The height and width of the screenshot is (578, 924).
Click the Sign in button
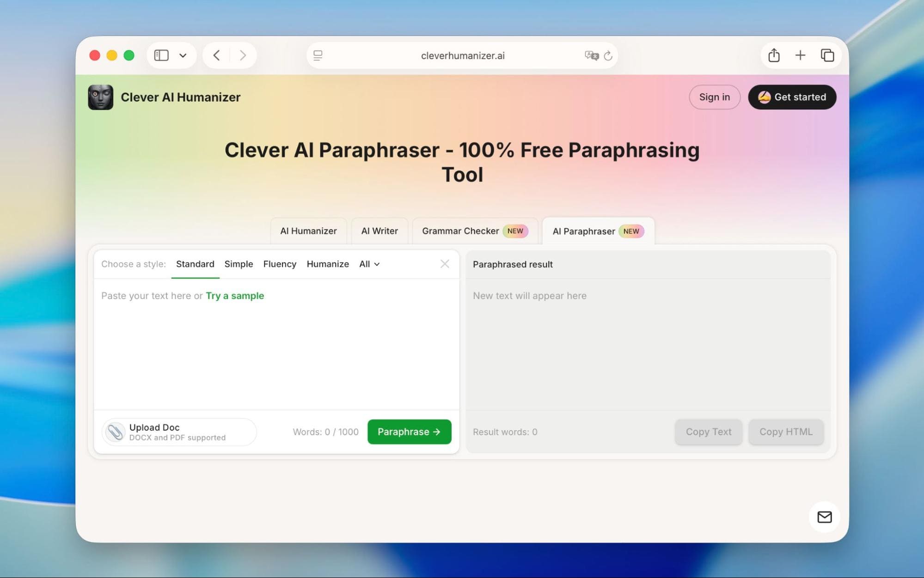[x=715, y=97]
